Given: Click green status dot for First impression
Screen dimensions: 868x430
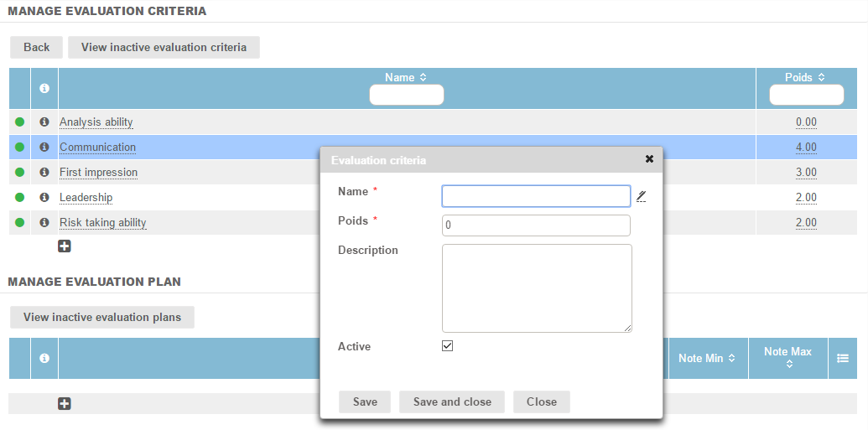Looking at the screenshot, I should [20, 173].
